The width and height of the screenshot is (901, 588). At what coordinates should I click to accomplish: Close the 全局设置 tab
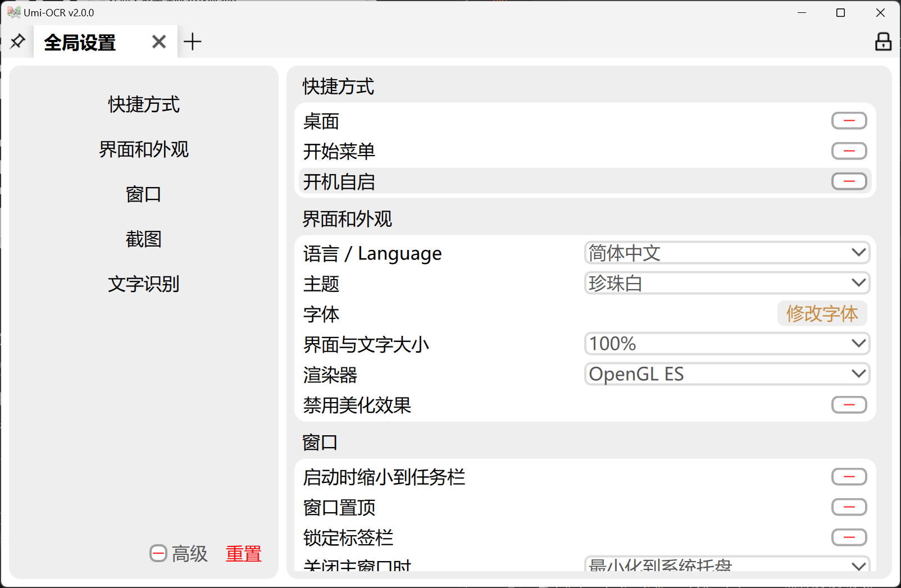point(159,42)
